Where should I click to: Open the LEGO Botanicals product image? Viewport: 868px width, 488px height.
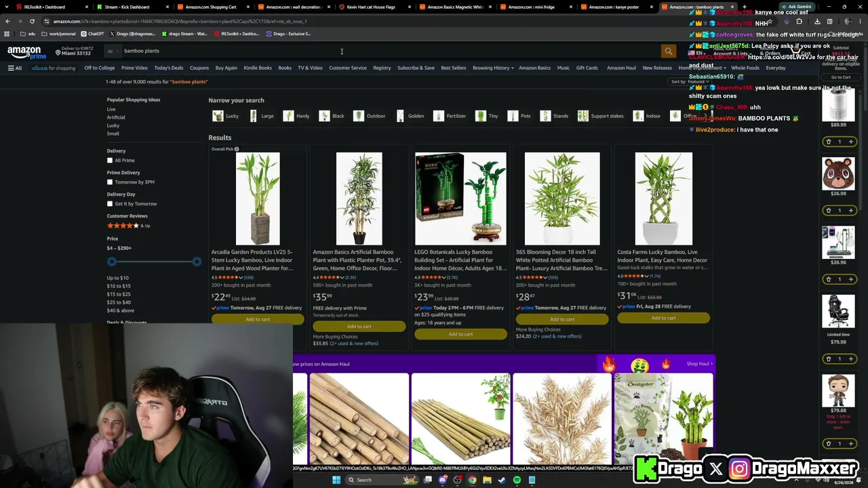tap(460, 199)
